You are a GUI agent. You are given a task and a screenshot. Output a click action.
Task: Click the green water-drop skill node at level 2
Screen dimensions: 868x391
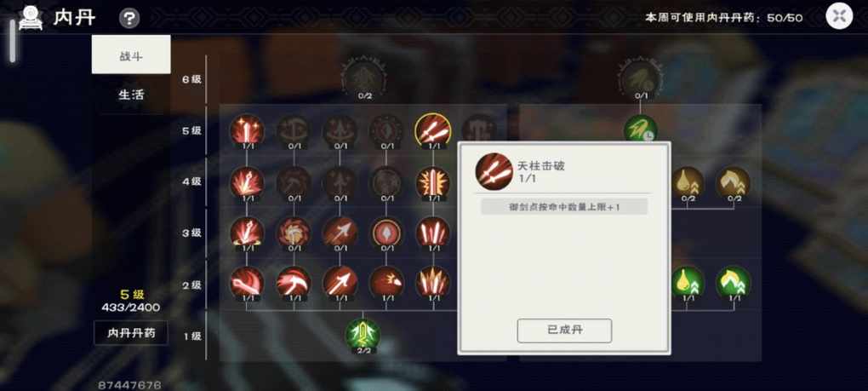click(688, 283)
